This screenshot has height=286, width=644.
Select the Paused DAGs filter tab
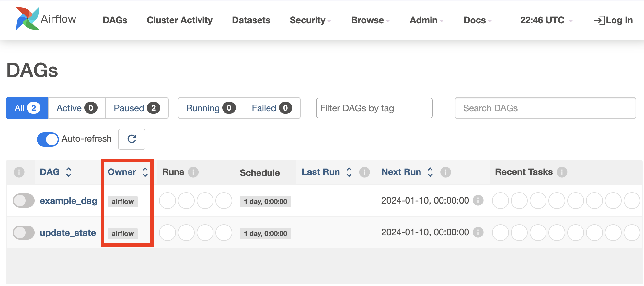(x=137, y=108)
